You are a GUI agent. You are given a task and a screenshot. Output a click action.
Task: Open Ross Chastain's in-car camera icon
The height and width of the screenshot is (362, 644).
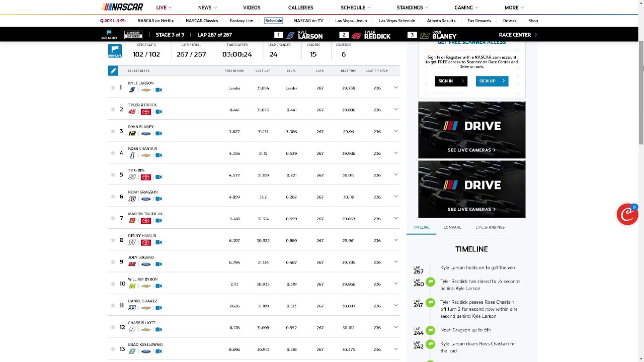pos(158,155)
